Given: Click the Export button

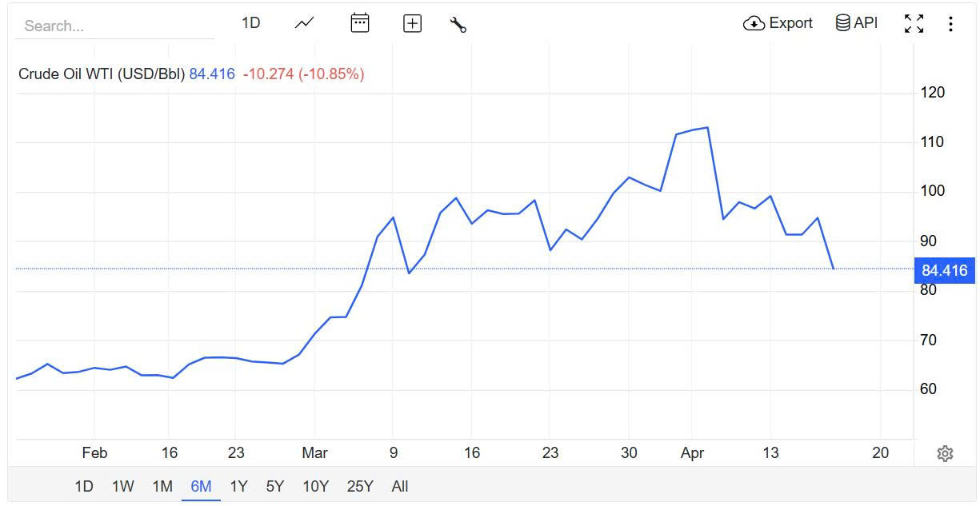Looking at the screenshot, I should (x=779, y=23).
